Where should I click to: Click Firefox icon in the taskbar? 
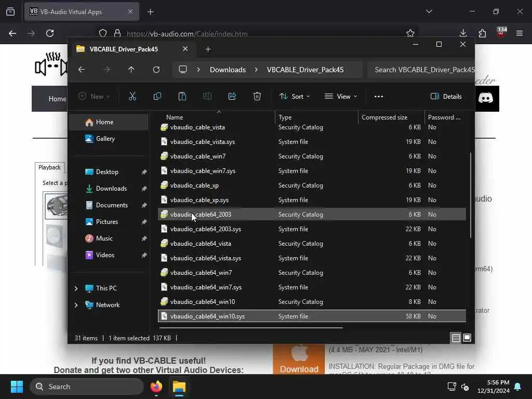156,387
